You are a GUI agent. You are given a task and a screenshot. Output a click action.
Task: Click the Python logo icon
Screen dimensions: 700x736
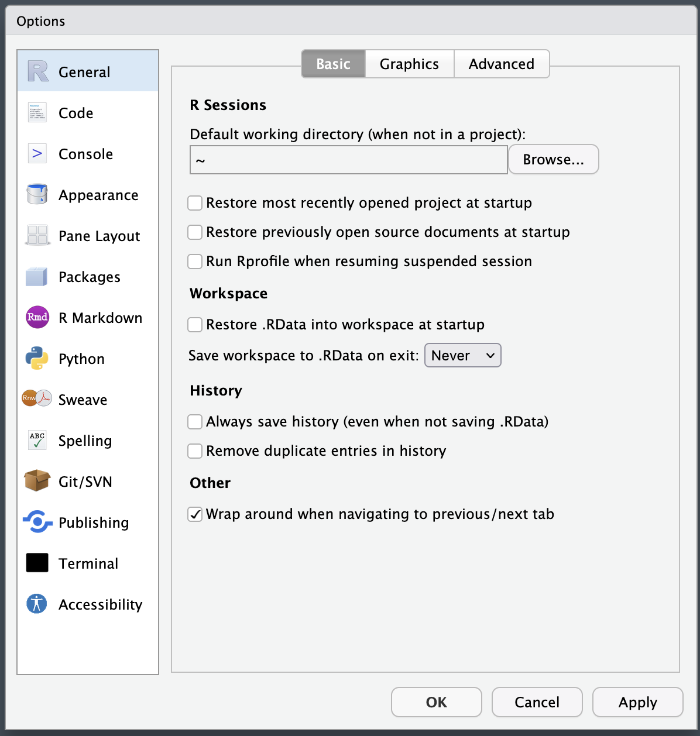(x=37, y=358)
